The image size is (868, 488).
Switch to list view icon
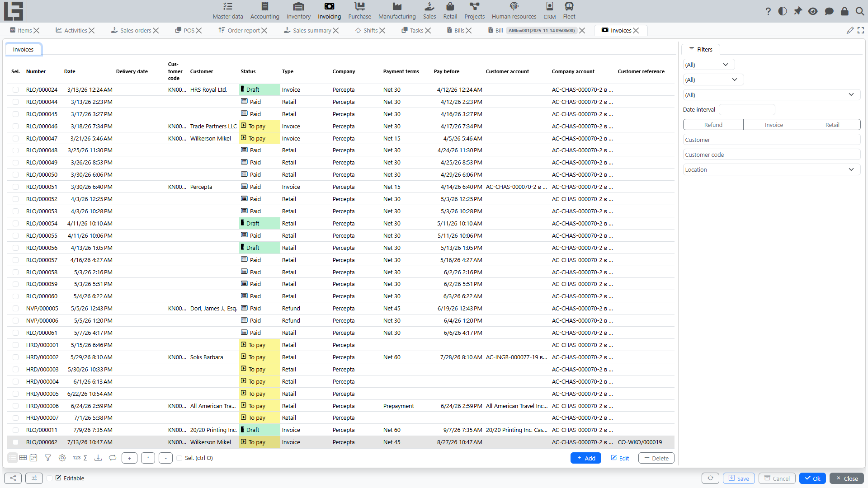(13, 458)
